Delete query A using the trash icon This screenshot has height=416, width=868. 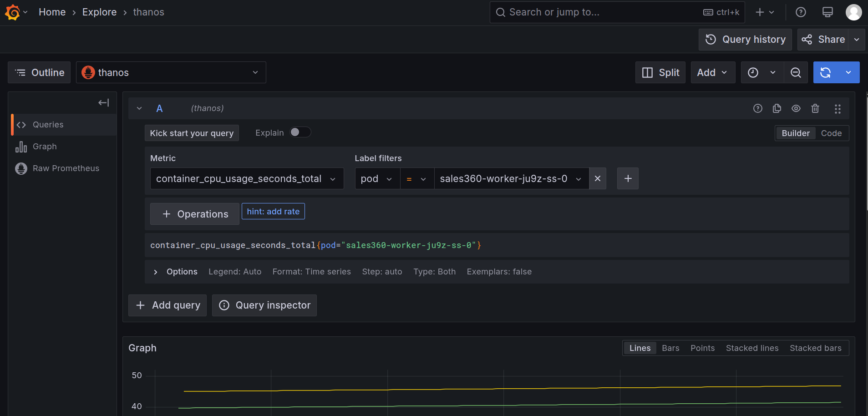point(815,108)
